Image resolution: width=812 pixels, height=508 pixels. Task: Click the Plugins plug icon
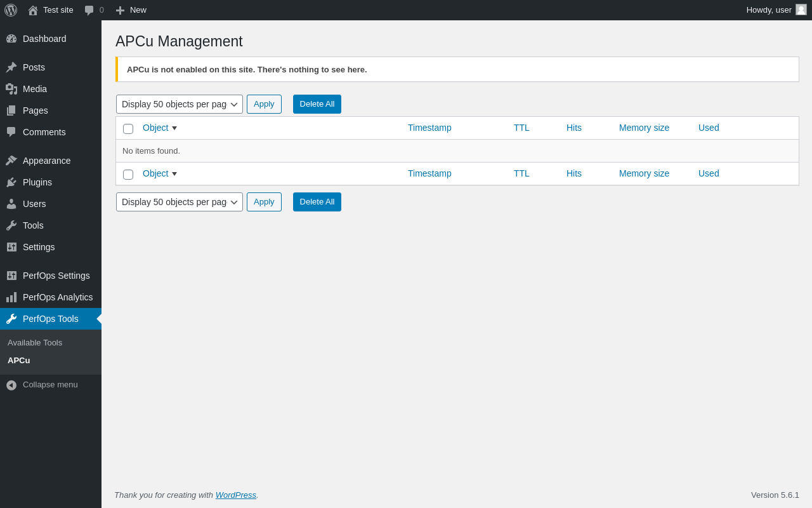click(11, 182)
